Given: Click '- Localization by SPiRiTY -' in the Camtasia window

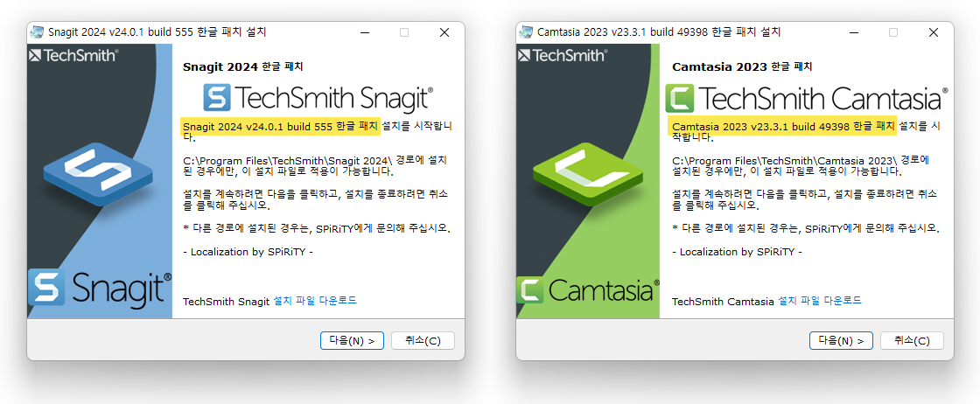Looking at the screenshot, I should point(737,252).
